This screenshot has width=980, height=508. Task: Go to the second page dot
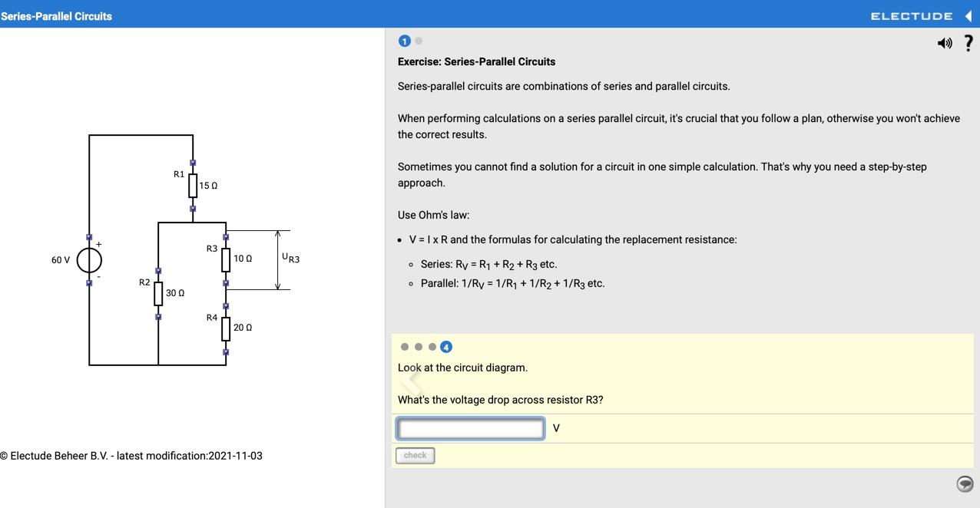(x=419, y=41)
